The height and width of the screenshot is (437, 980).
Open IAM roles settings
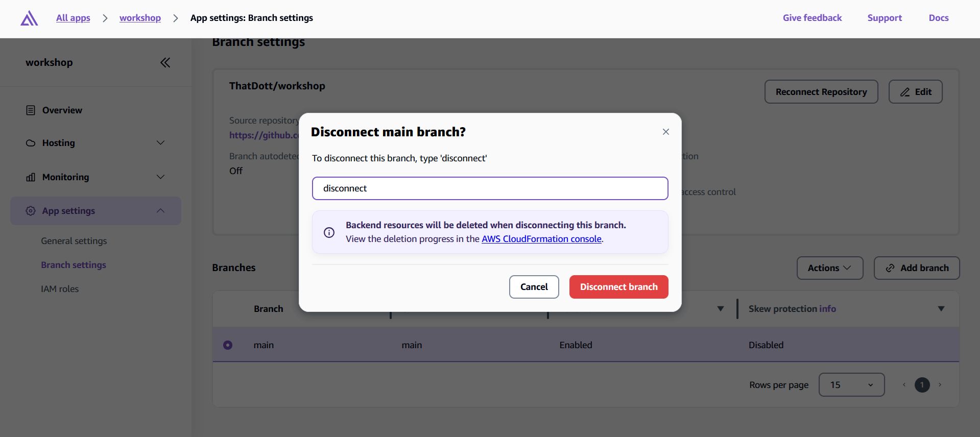click(60, 289)
